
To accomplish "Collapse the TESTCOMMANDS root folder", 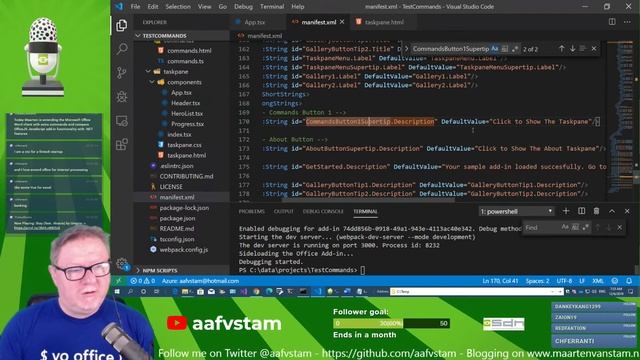I will click(138, 36).
